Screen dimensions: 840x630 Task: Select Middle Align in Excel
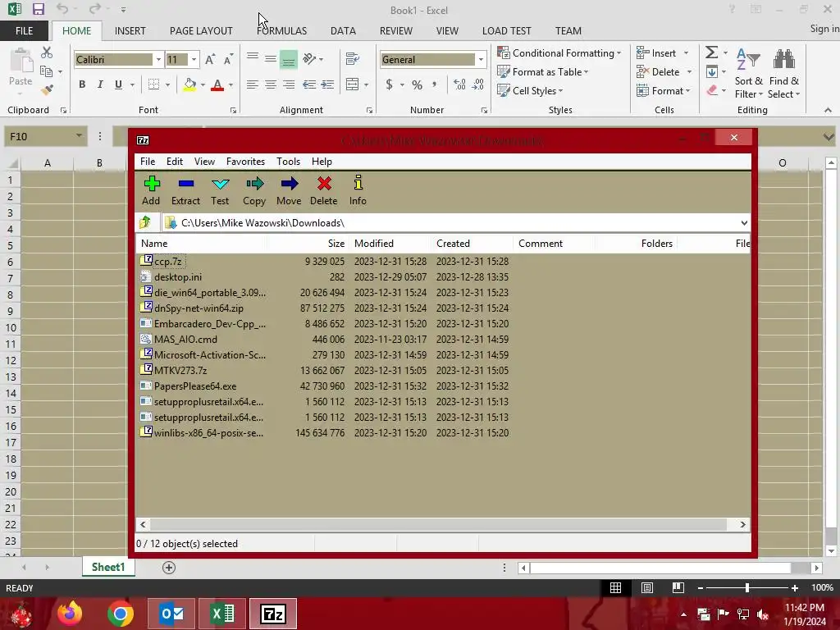pos(271,59)
